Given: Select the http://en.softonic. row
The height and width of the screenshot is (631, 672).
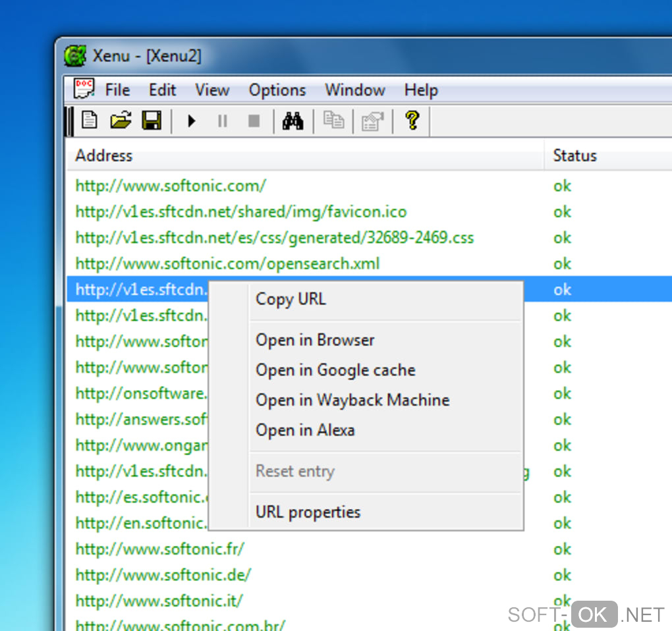Looking at the screenshot, I should click(x=142, y=523).
